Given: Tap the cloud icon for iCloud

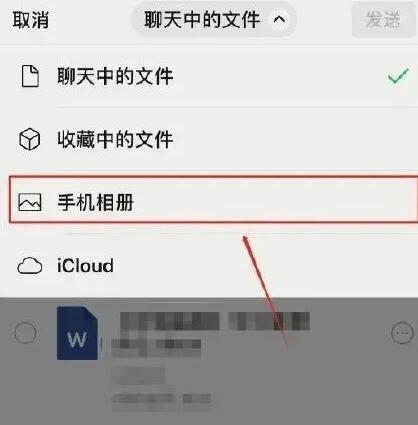Looking at the screenshot, I should [30, 266].
